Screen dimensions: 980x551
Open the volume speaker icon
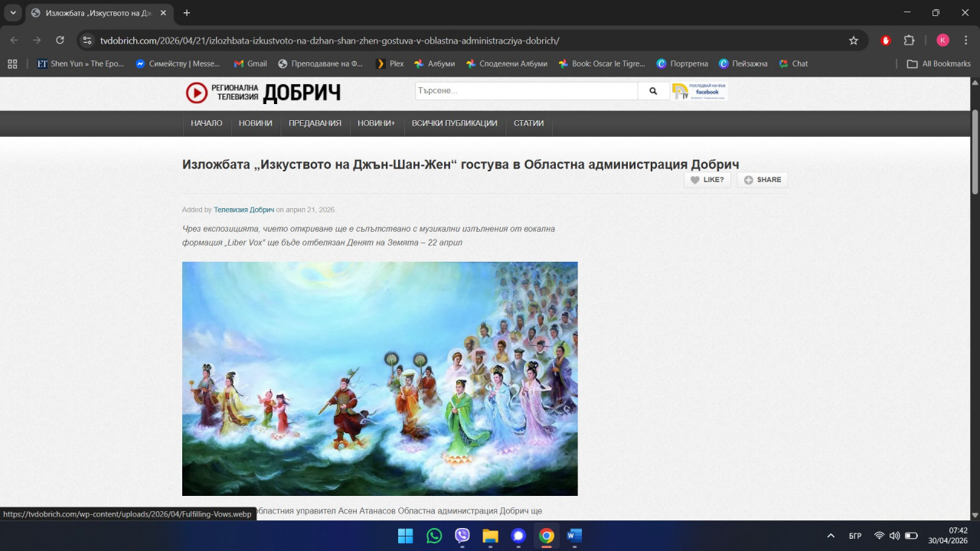894,536
